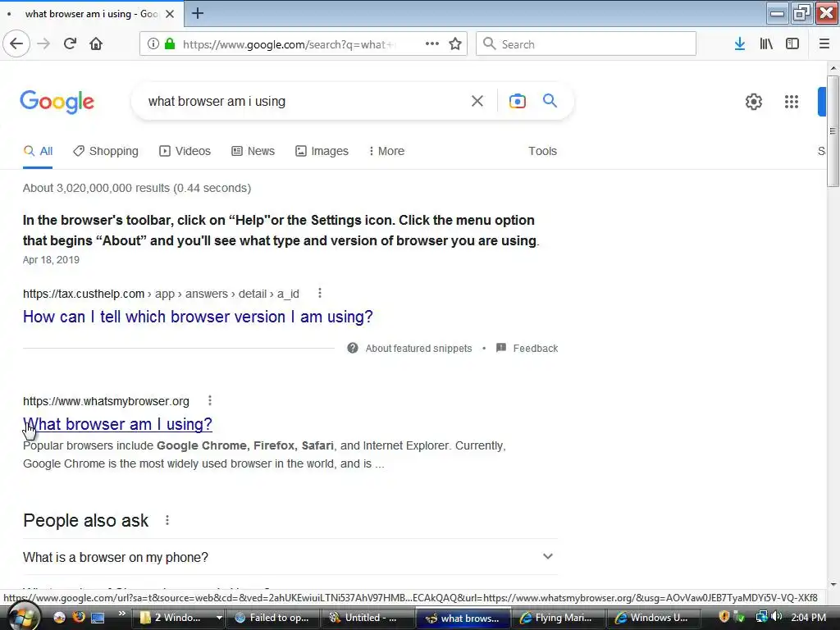840x630 pixels.
Task: Click the forward navigation arrow
Action: 44,44
